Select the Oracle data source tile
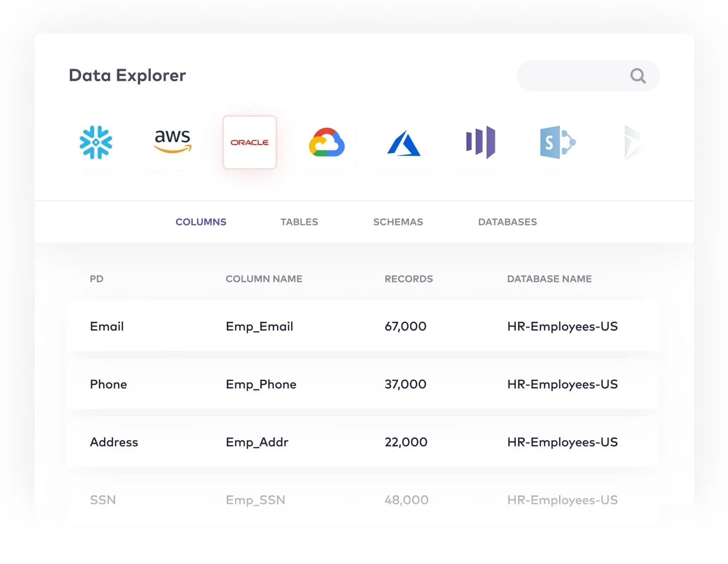728x564 pixels. tap(249, 142)
